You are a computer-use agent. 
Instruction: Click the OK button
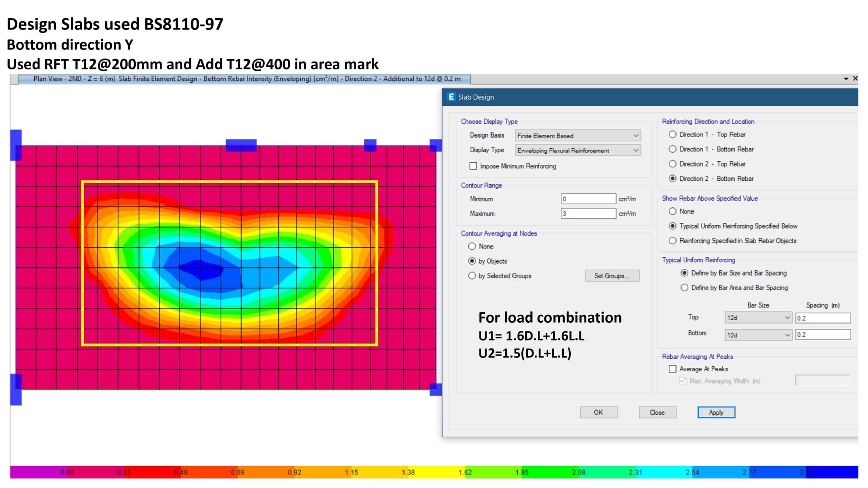tap(598, 413)
